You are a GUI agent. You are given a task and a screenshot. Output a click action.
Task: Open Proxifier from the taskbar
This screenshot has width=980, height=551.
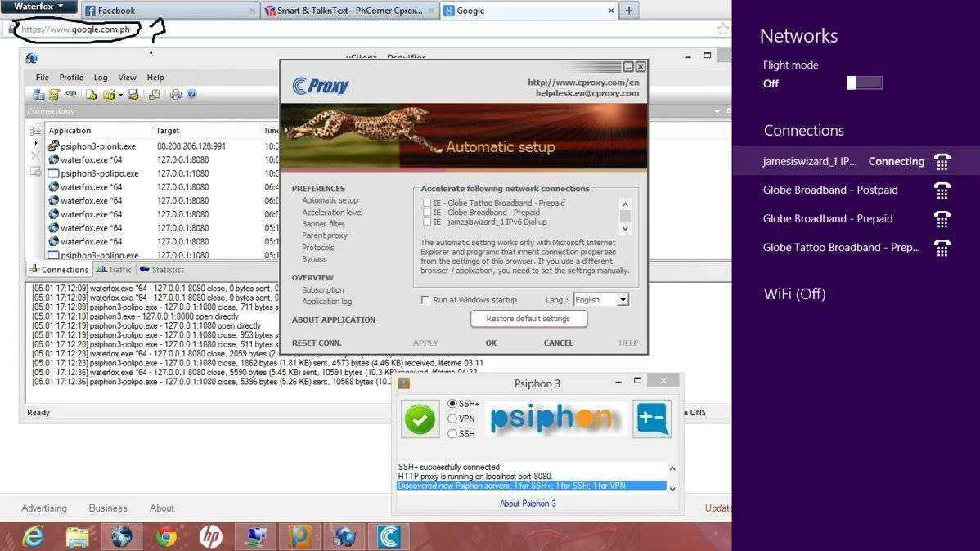coord(344,536)
